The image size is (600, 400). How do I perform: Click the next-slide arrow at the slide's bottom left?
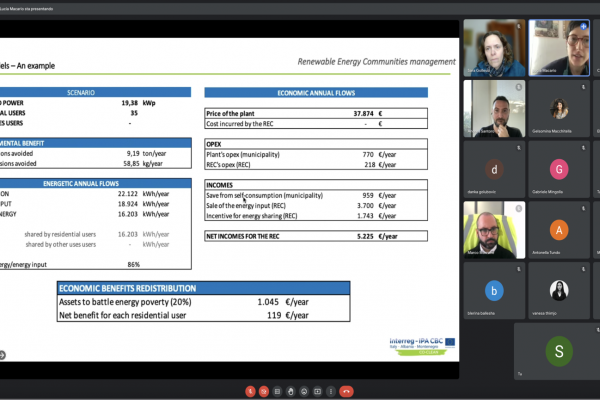[x=2, y=355]
